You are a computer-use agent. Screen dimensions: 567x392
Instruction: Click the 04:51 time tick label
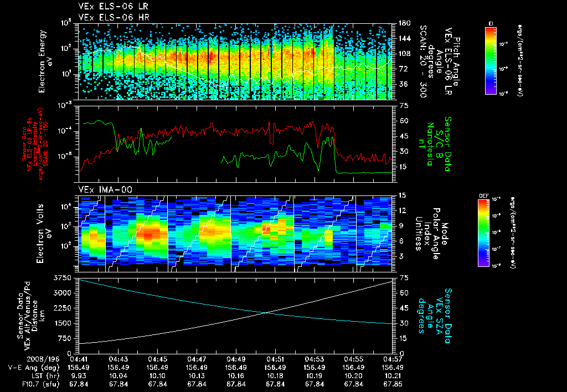click(x=275, y=359)
